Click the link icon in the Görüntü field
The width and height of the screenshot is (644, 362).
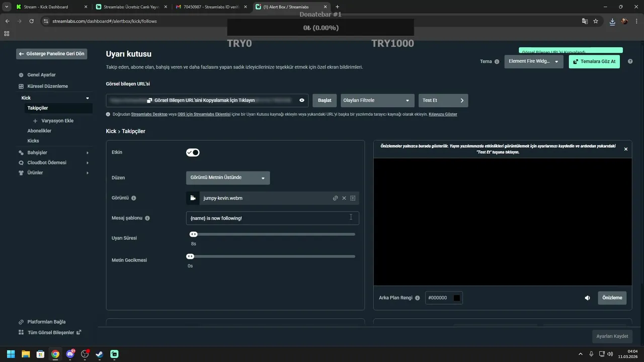click(x=335, y=198)
